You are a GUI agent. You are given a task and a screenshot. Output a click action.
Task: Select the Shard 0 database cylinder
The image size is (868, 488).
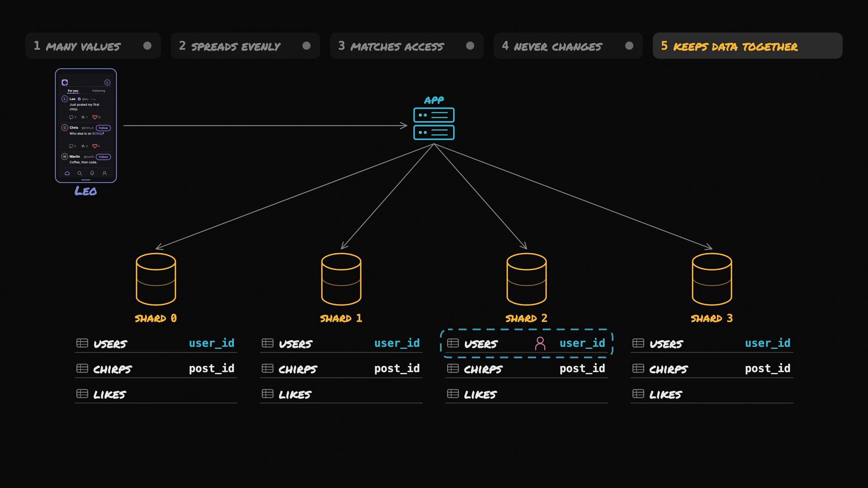156,279
